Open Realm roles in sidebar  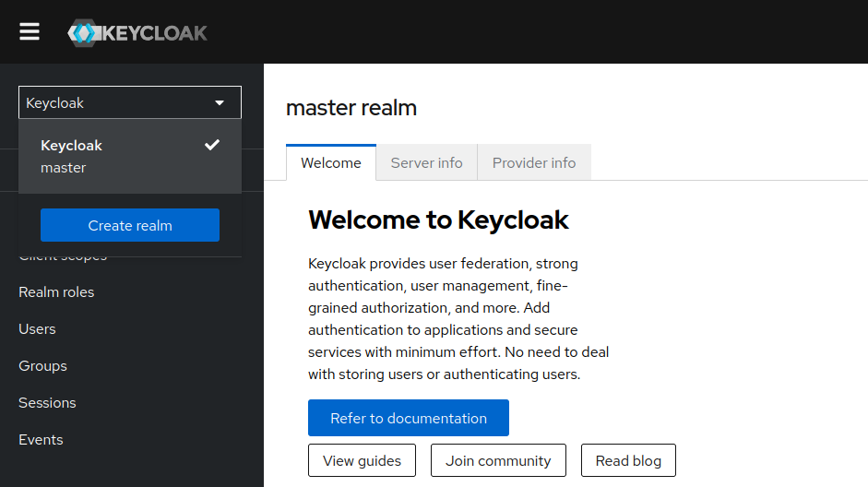(56, 292)
